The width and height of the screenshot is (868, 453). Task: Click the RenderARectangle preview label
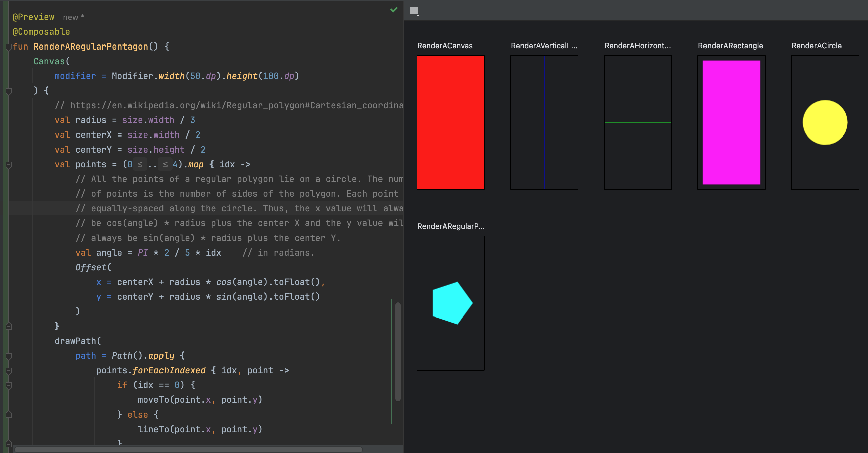coord(731,46)
